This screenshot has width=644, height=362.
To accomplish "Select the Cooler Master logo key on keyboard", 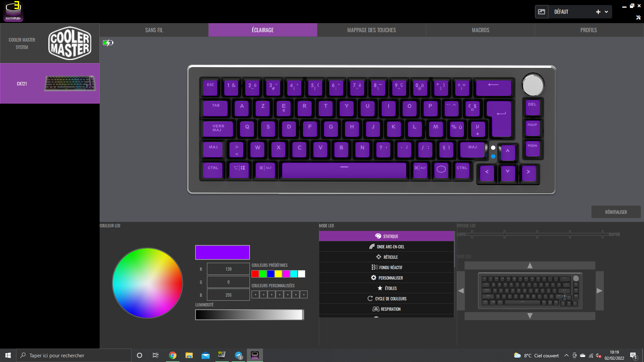I will [x=441, y=169].
